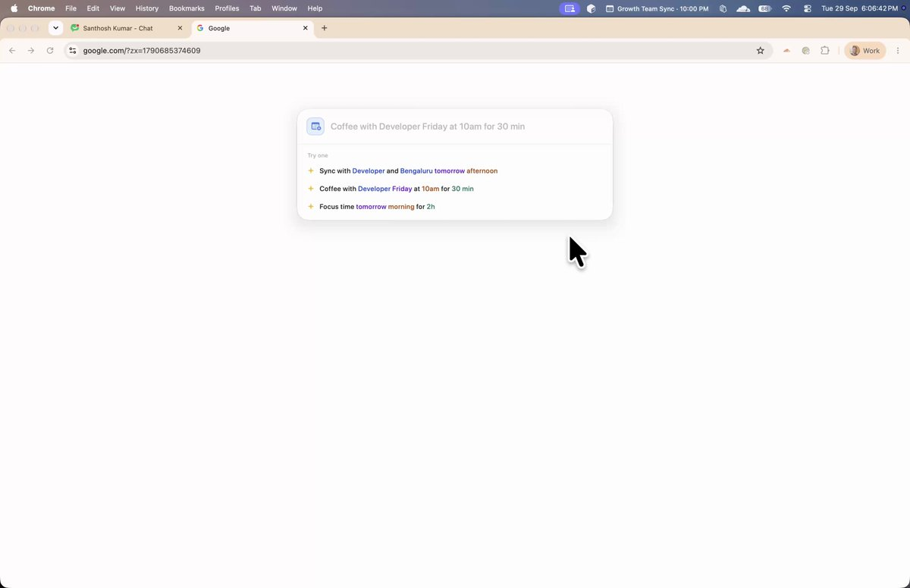The image size is (910, 588).
Task: Click the purple screen-sharing icon in menu bar
Action: [570, 8]
